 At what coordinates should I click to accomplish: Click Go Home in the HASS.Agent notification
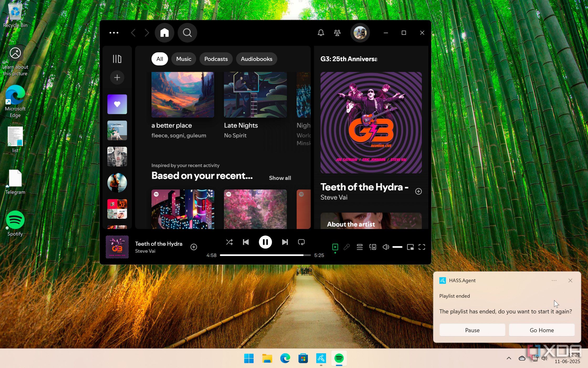(x=542, y=330)
